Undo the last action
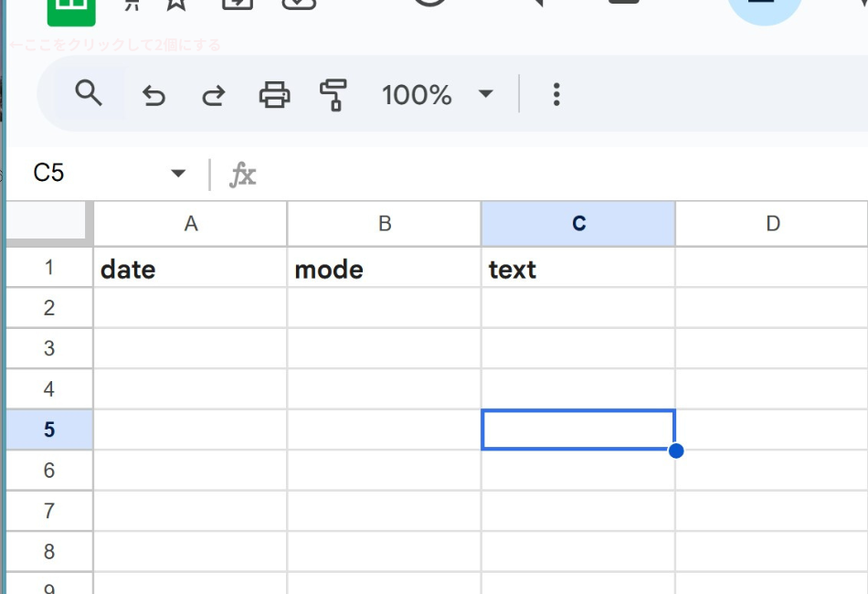This screenshot has width=868, height=594. tap(153, 95)
